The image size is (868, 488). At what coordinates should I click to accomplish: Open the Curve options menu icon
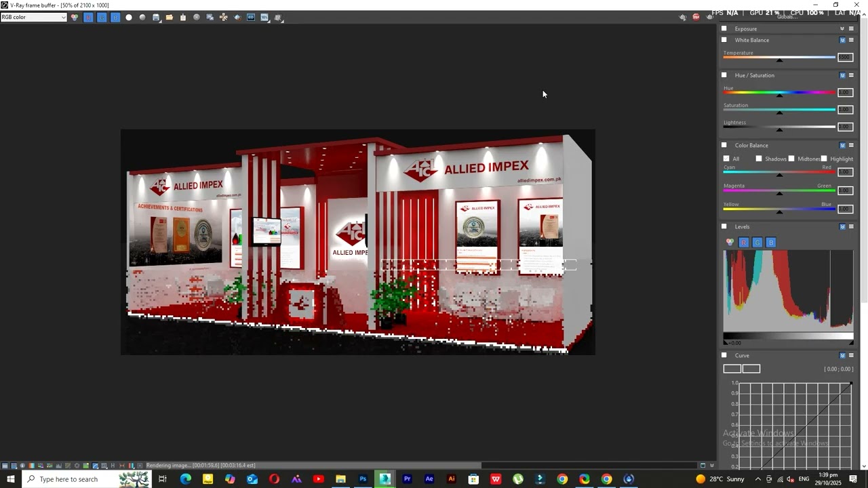(851, 355)
